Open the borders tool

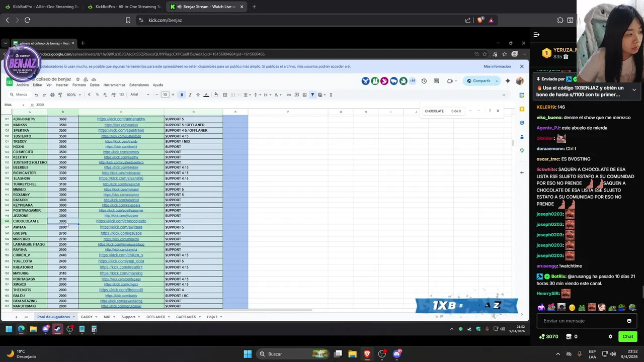pos(225,95)
